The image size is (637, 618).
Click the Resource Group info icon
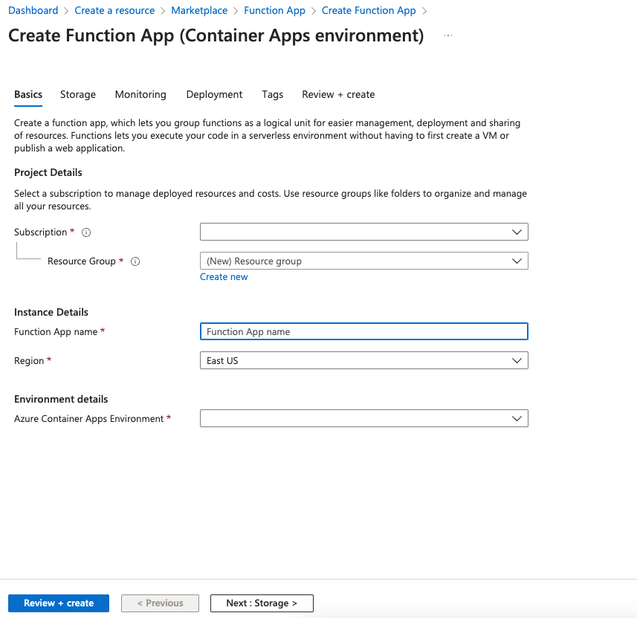click(135, 261)
